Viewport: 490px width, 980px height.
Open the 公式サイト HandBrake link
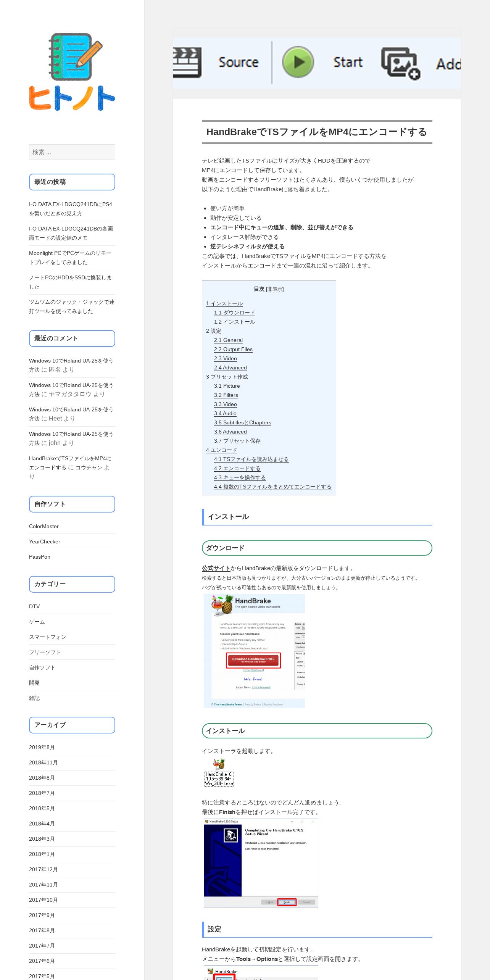[x=216, y=568]
